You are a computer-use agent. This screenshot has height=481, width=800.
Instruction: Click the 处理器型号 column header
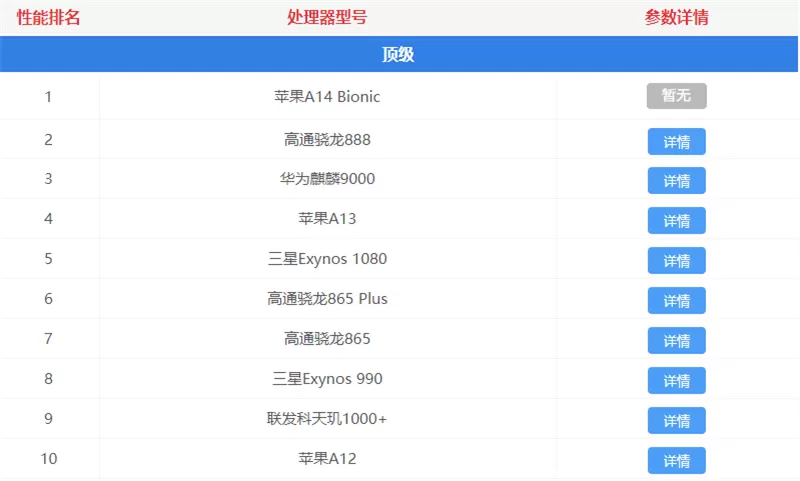tap(327, 17)
